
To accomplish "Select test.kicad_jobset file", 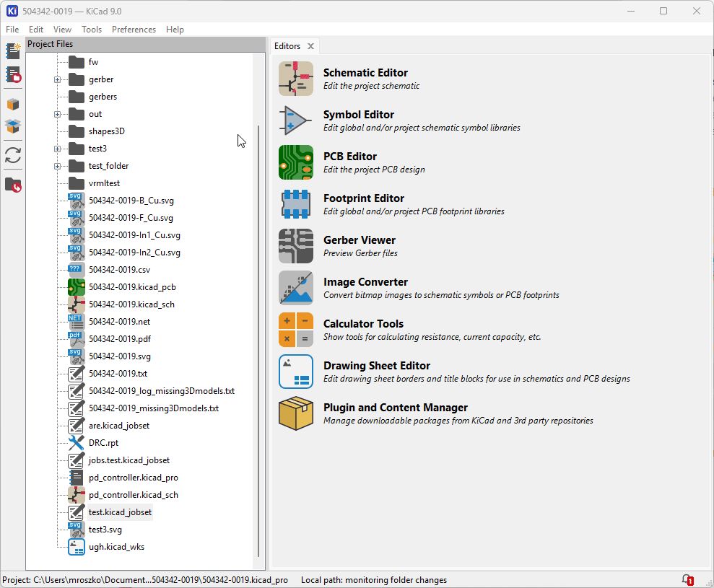I will click(121, 512).
